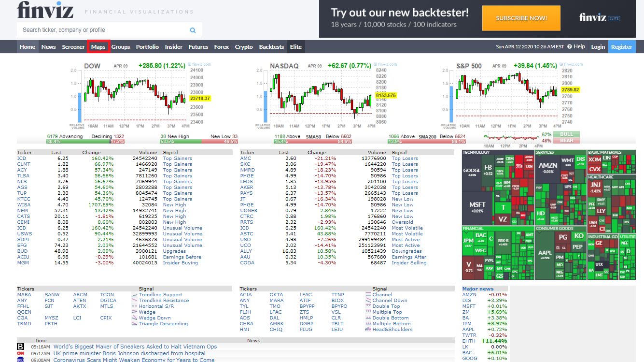Open the AMC ticker in the Top Losers list

246,159
